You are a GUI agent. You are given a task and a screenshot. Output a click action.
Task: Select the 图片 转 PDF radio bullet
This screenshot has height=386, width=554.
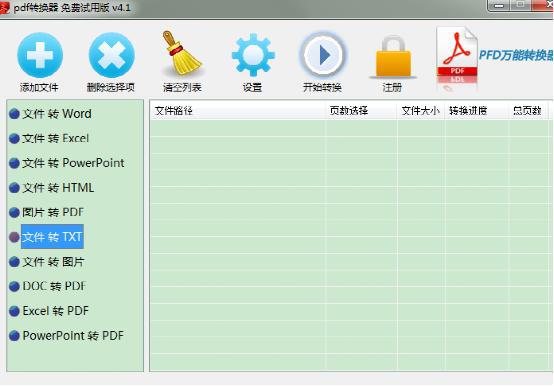click(x=14, y=212)
